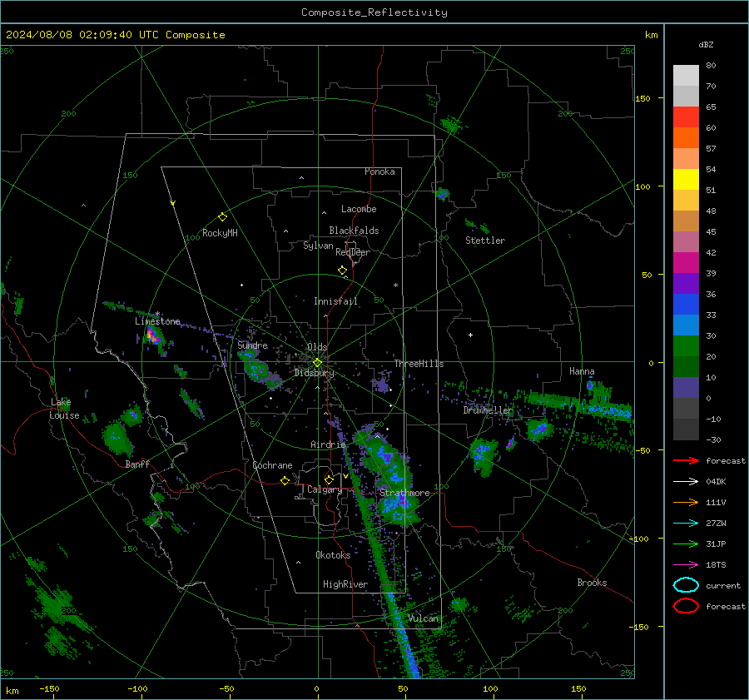Click the red forecast arrow in legend
The width and height of the screenshot is (749, 700).
click(686, 460)
